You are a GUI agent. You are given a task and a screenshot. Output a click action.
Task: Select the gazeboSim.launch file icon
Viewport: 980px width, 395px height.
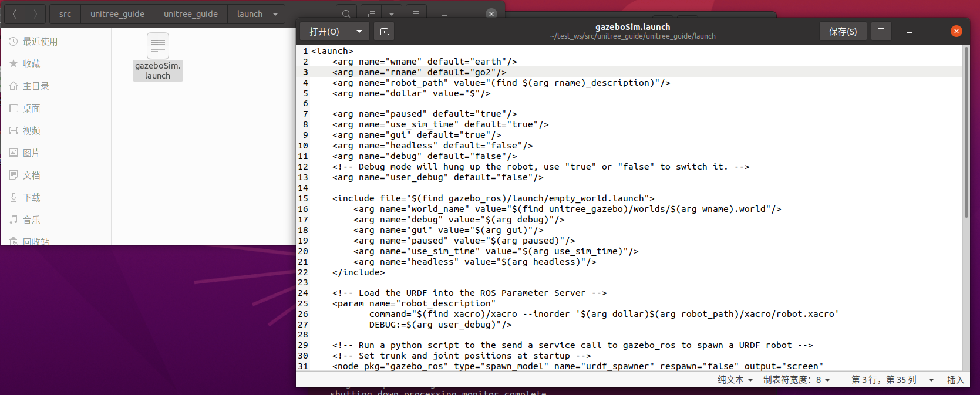point(157,46)
